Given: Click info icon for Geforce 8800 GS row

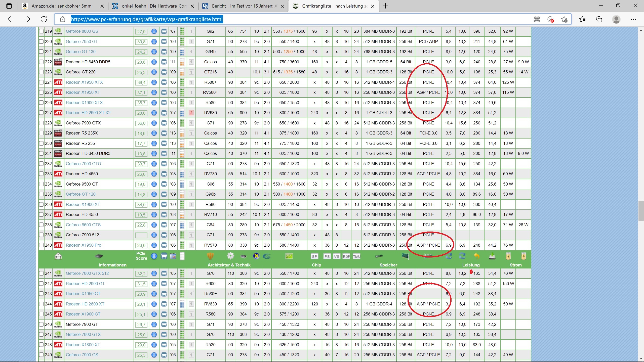Looking at the screenshot, I should coord(154,31).
